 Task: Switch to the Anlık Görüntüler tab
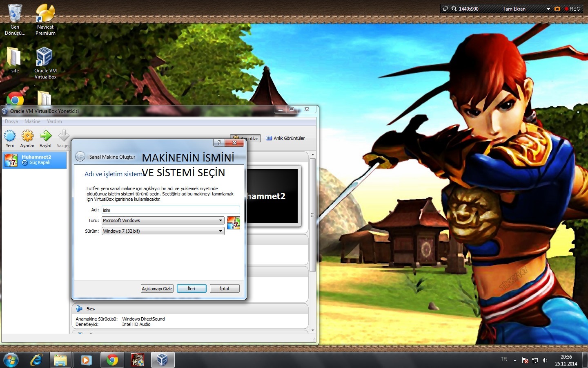[285, 138]
